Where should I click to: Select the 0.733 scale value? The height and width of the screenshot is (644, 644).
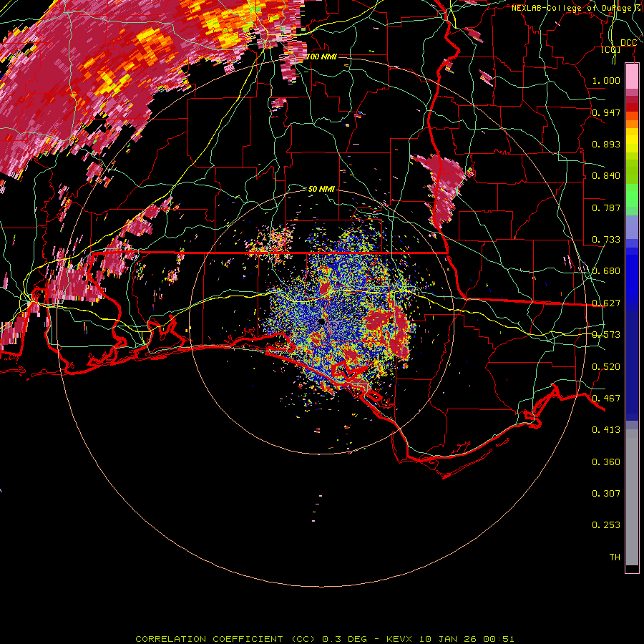point(606,240)
